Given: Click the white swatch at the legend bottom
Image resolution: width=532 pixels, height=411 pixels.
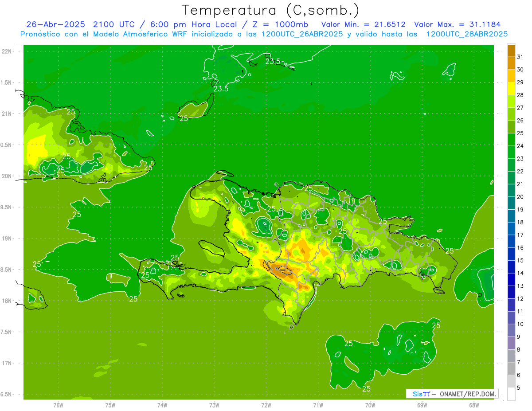Looking at the screenshot, I should coord(511,394).
